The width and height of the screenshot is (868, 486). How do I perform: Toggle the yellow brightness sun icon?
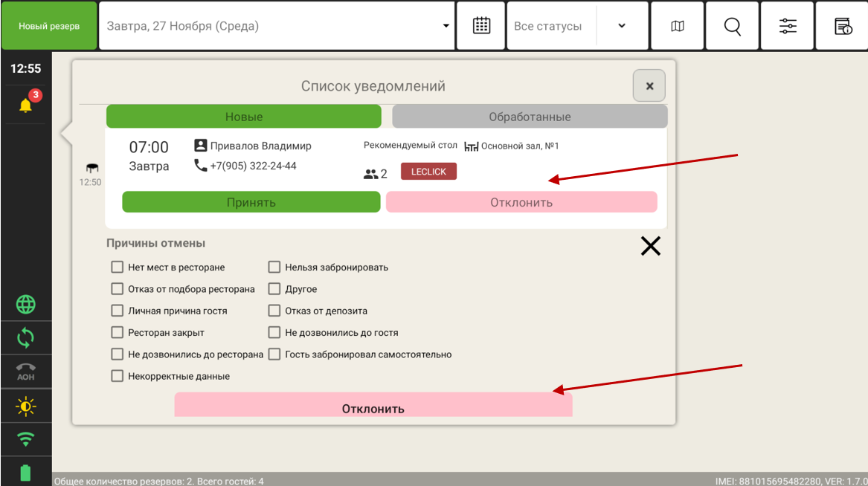pos(26,406)
